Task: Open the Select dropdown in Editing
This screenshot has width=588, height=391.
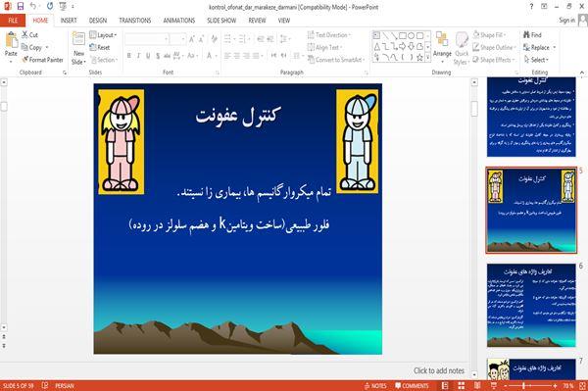Action: click(536, 60)
